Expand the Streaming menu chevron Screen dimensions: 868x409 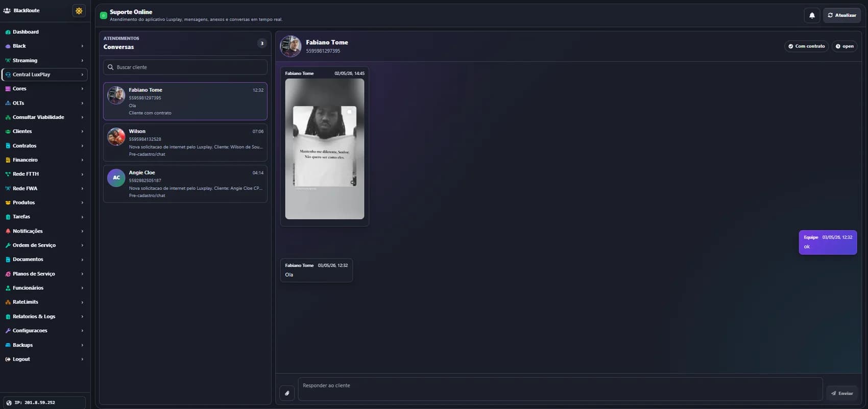[x=82, y=61]
